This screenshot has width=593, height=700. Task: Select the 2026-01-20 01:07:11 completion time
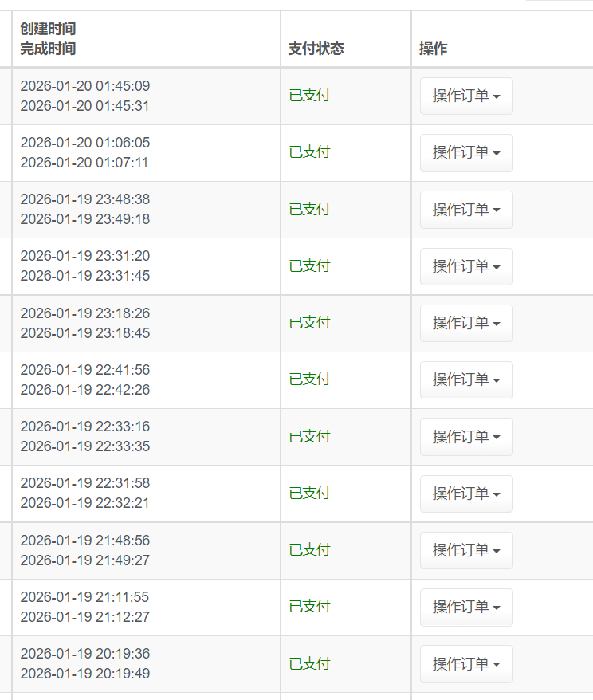click(x=84, y=163)
